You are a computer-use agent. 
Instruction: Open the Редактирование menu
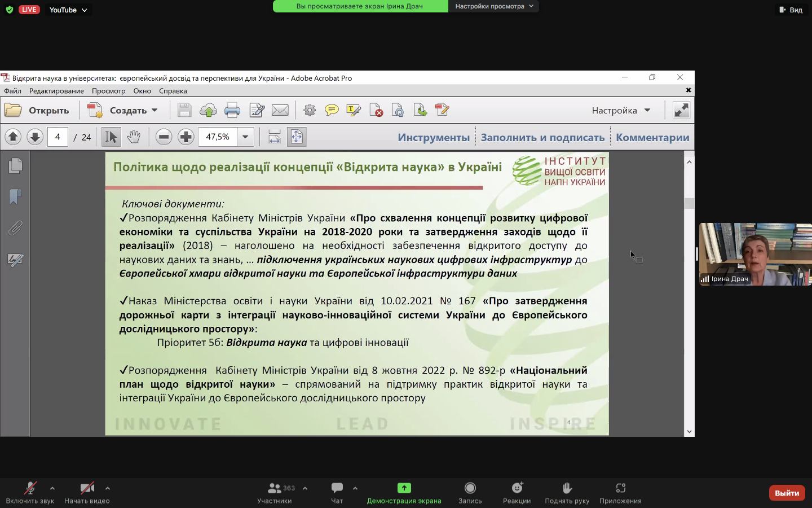(x=56, y=91)
